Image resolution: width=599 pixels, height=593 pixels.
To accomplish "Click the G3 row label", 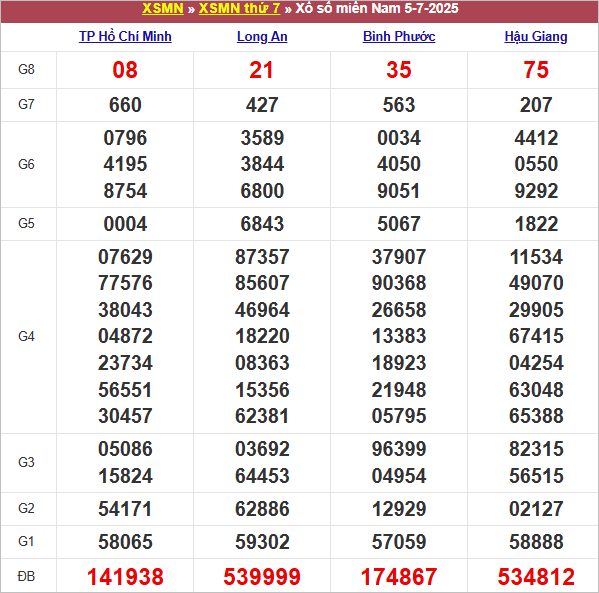I will tap(26, 463).
